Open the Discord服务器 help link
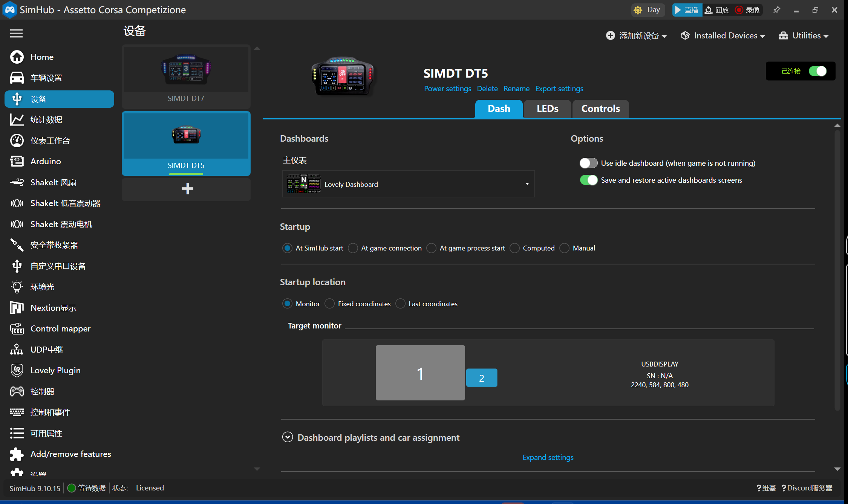The height and width of the screenshot is (504, 848). (807, 488)
